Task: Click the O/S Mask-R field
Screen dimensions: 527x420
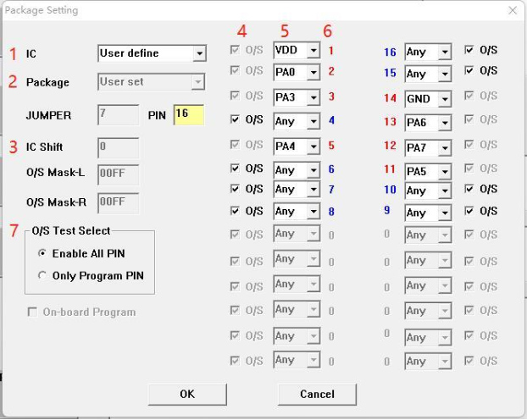Action: [119, 203]
